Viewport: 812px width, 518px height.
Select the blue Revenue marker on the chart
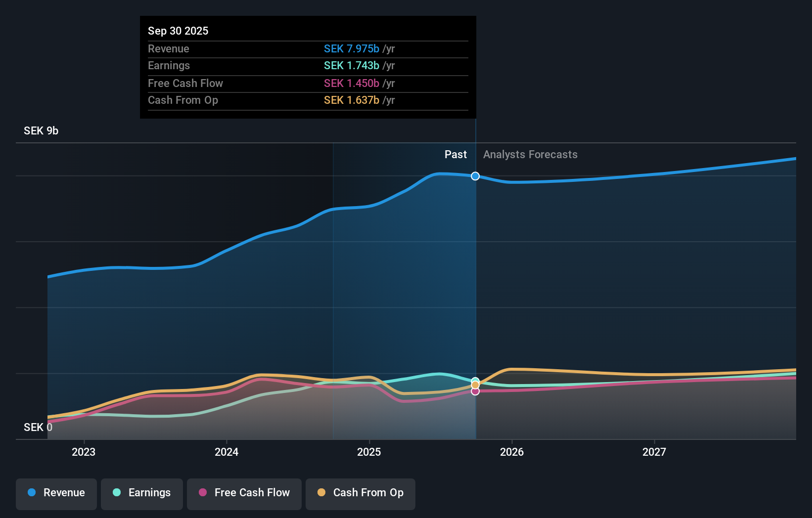pos(475,176)
